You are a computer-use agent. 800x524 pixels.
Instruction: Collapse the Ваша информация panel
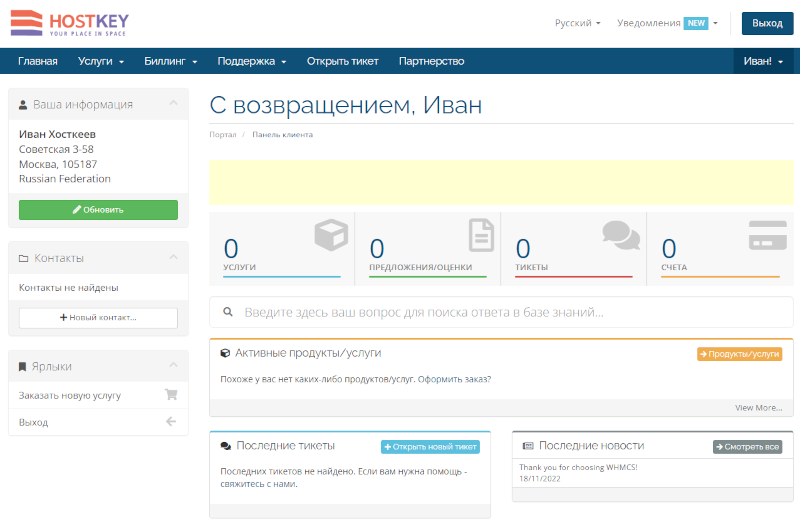pos(174,104)
